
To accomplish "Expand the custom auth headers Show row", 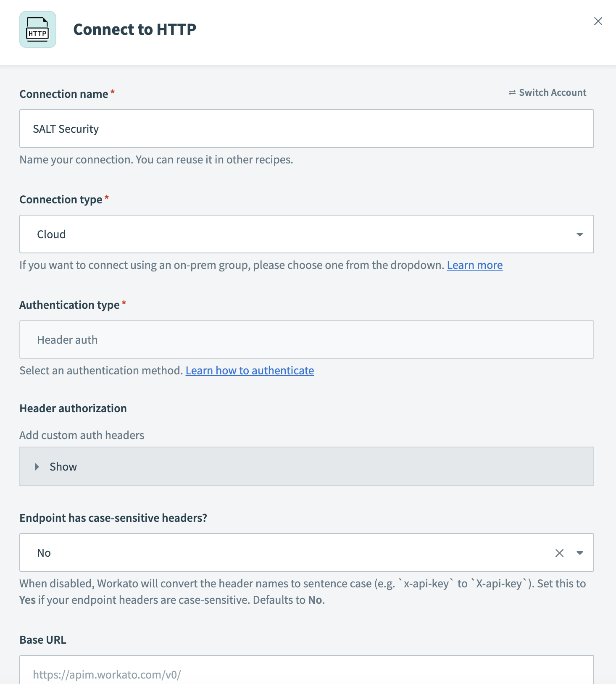I will [306, 467].
